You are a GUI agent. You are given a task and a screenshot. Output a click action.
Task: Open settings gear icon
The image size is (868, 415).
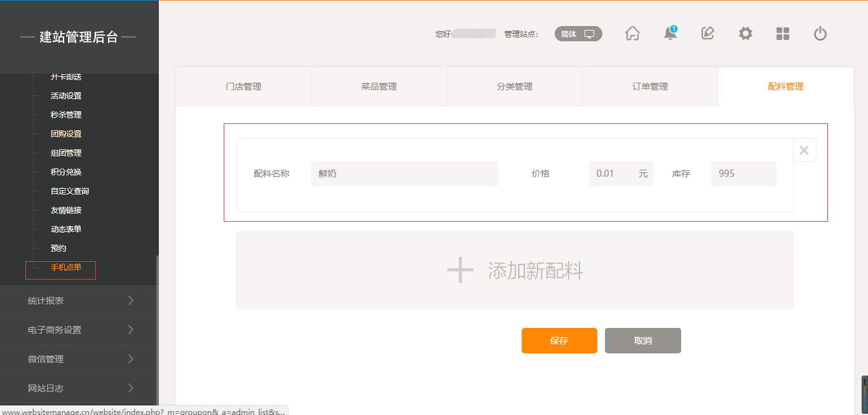pos(745,34)
